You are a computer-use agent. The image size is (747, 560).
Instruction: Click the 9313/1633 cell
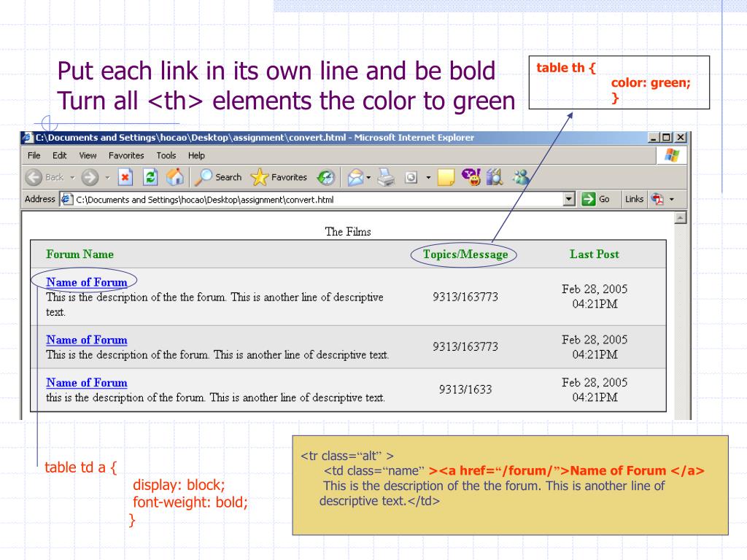[x=465, y=389]
